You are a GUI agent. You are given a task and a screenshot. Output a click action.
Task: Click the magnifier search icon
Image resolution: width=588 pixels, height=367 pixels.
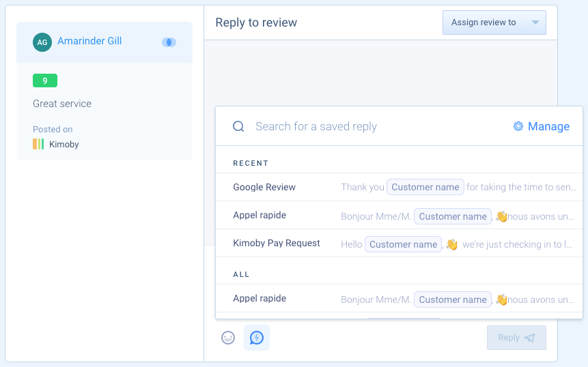pos(238,126)
